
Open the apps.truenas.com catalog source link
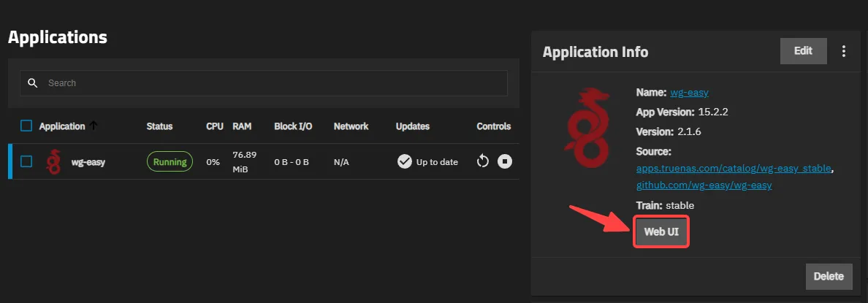(734, 168)
